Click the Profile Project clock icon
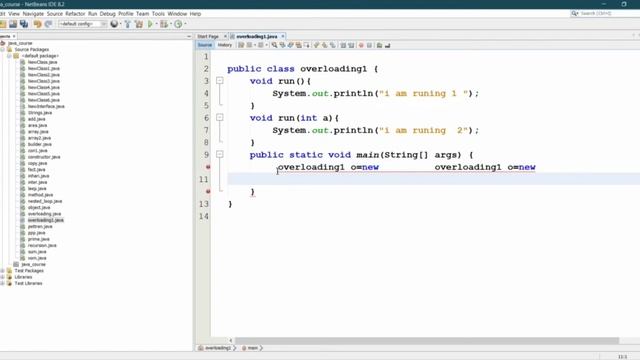This screenshot has height=360, width=640. (178, 24)
